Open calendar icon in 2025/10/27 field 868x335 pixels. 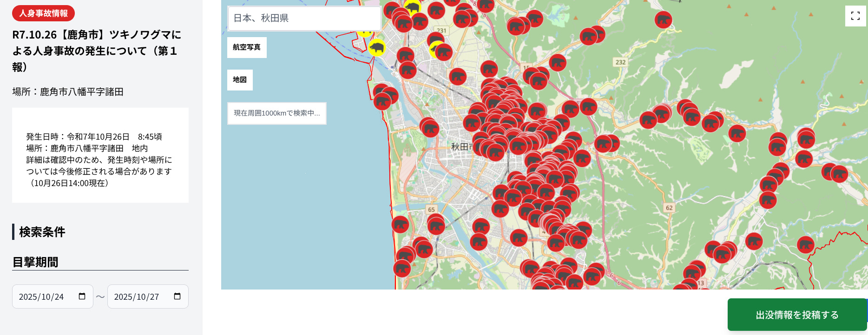click(x=177, y=296)
